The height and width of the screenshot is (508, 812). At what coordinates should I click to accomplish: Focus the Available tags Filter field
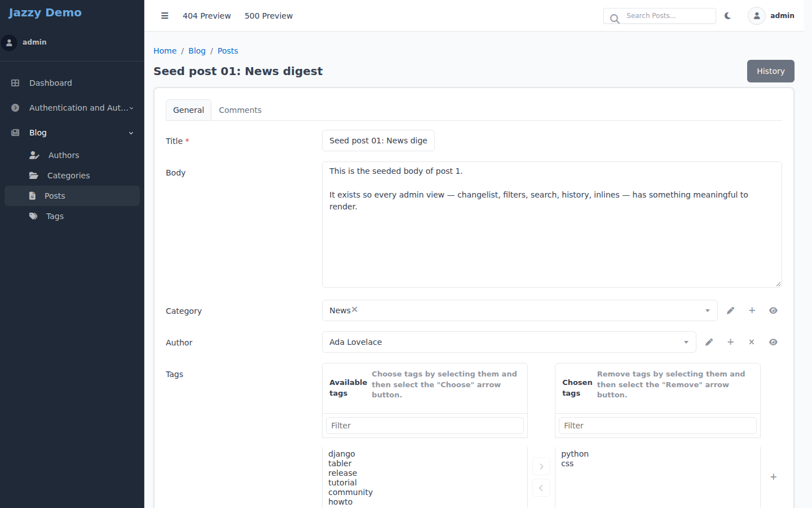(x=425, y=426)
